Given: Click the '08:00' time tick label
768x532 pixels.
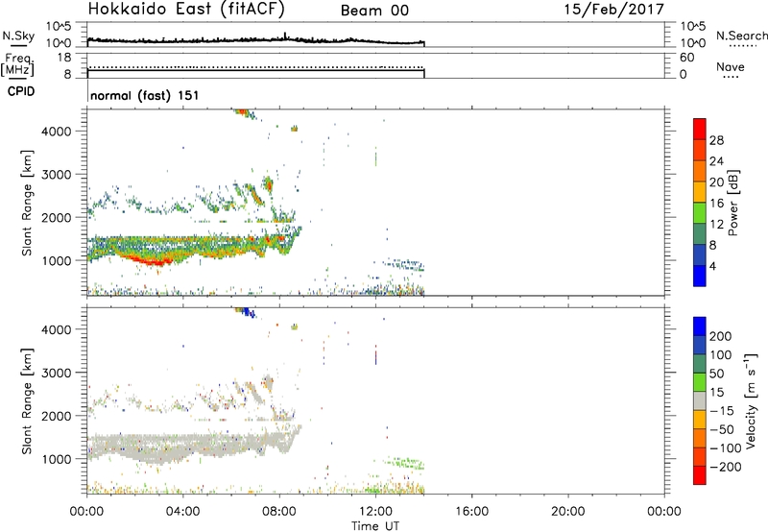Looking at the screenshot, I should pos(279,512).
